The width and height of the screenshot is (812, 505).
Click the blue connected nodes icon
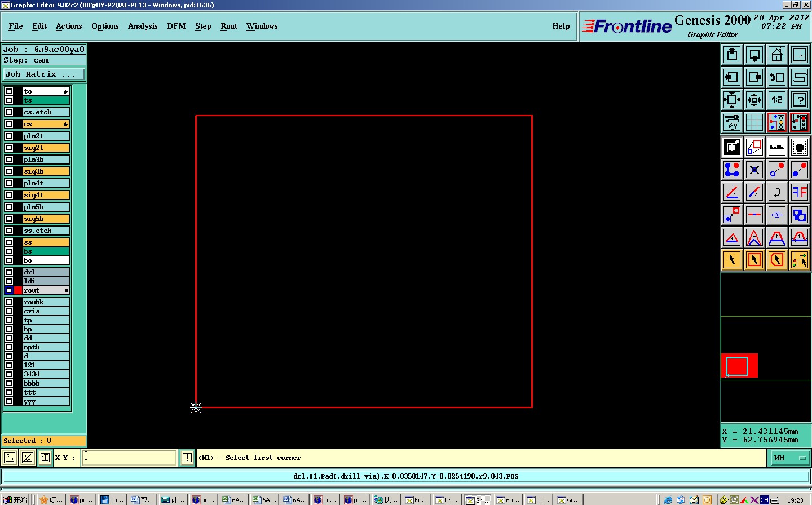[x=732, y=170]
